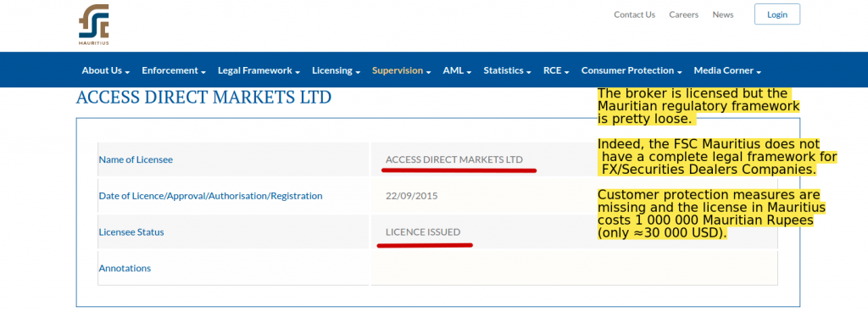Expand the Licensing menu
The height and width of the screenshot is (318, 868).
pos(336,70)
